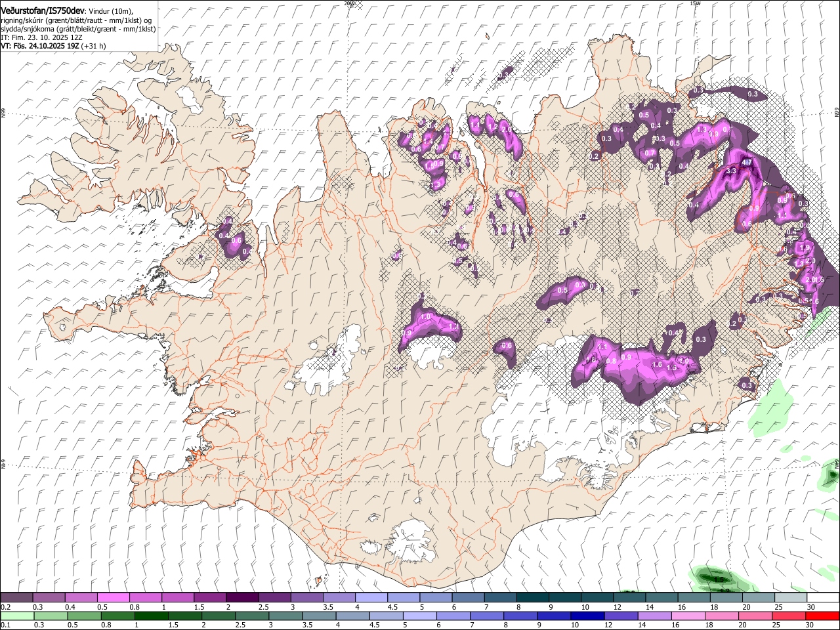
Task: Click the 'IT: Fim. 23. 10. 2025 12Z' line
Action: (x=41, y=37)
